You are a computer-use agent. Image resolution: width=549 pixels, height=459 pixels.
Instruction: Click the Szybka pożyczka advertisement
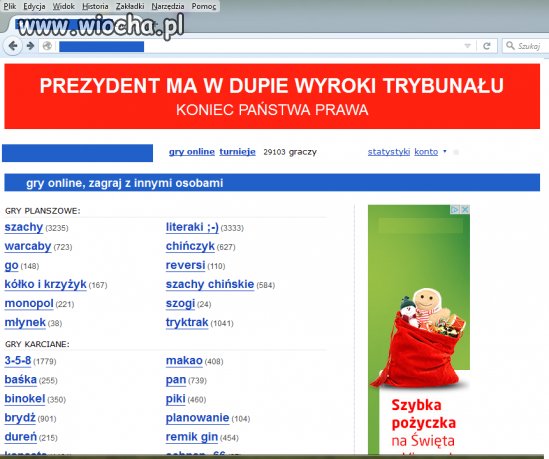coord(419,329)
